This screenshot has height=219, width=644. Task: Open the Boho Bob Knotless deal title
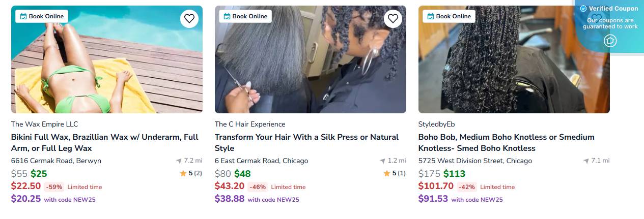coord(507,143)
